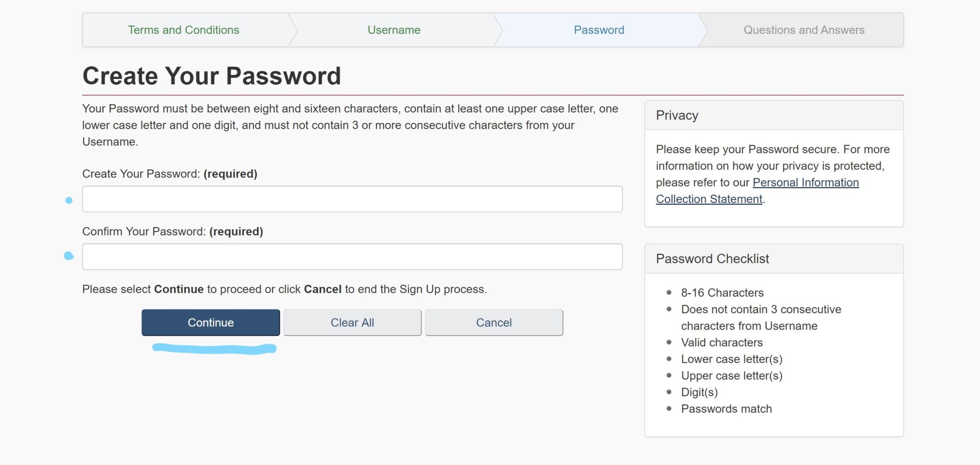Jump to Questions and Answers step
Viewport: 980px width, 465px height.
pyautogui.click(x=803, y=30)
